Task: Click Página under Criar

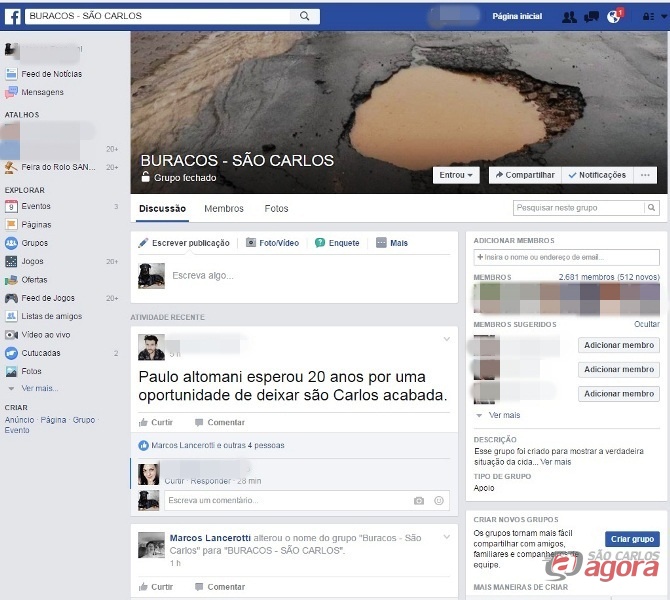Action: click(53, 420)
